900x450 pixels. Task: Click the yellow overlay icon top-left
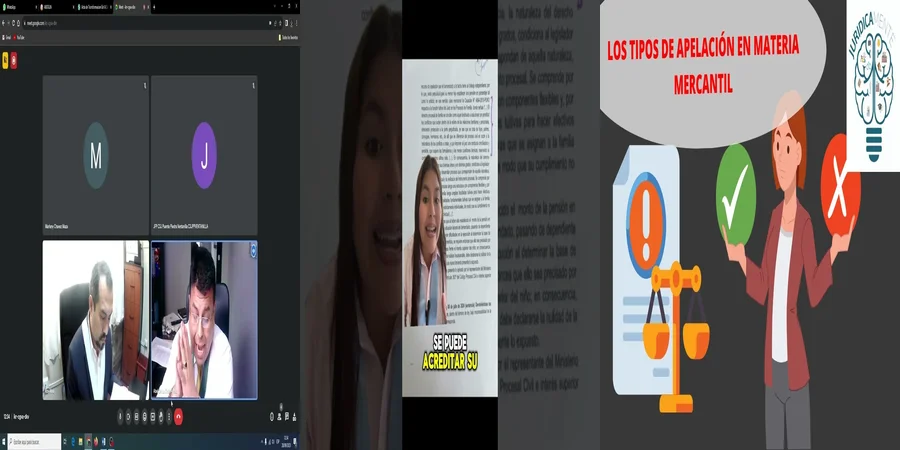[5, 61]
